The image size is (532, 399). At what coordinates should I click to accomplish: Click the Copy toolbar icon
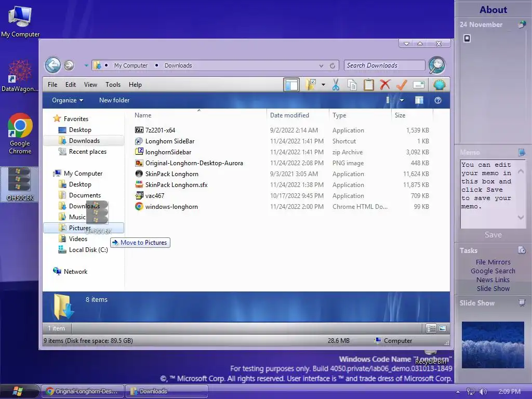[x=352, y=85]
